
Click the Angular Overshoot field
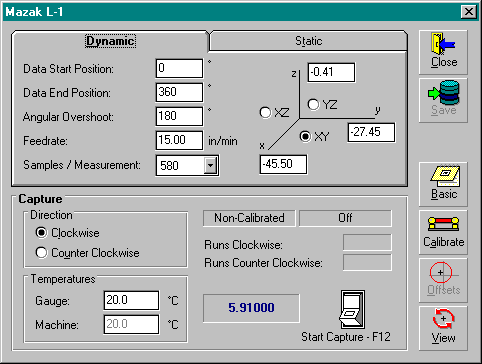[179, 116]
